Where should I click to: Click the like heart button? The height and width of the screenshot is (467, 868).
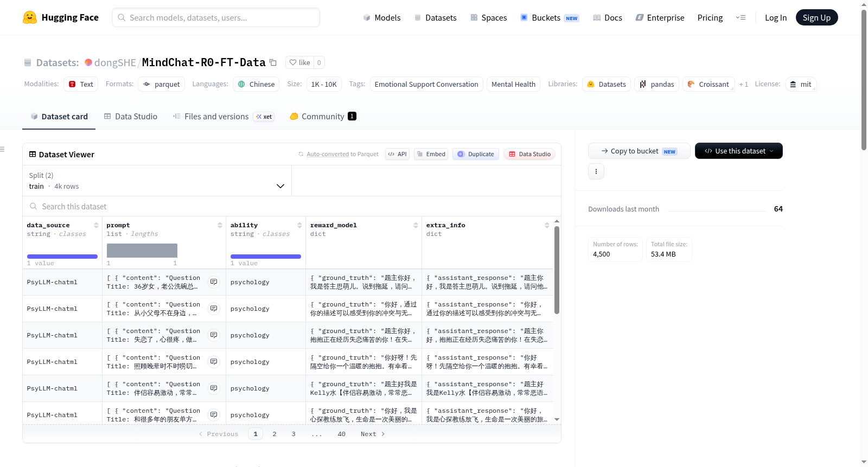coord(299,62)
